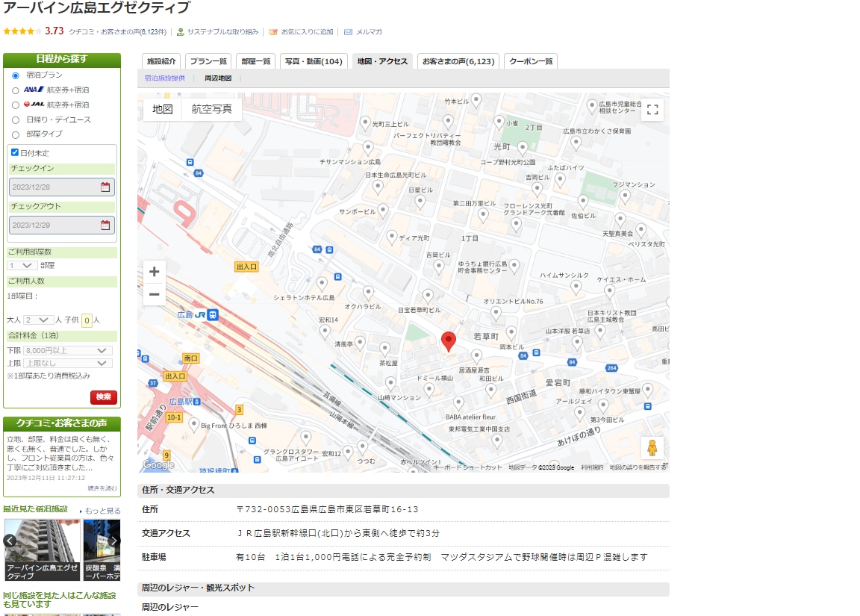The width and height of the screenshot is (860, 616).
Task: Click the キーボードショートカット map link
Action: click(x=468, y=467)
